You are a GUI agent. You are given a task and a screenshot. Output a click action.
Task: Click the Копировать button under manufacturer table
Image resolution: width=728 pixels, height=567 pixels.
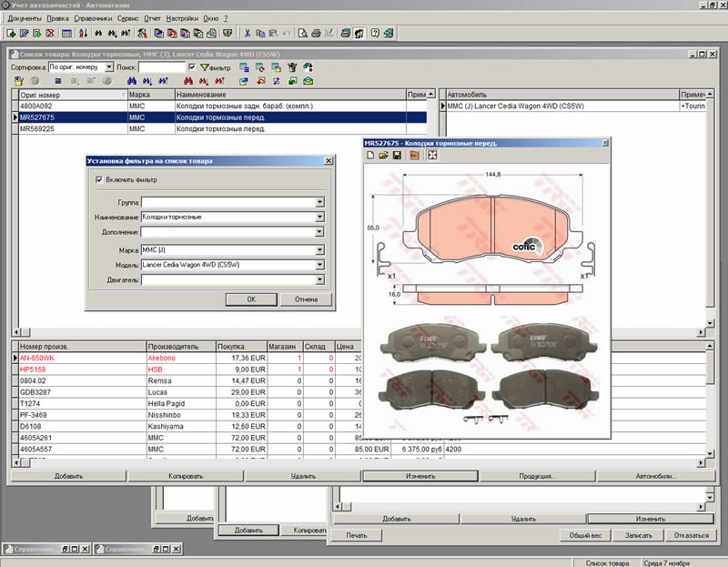pyautogui.click(x=186, y=476)
